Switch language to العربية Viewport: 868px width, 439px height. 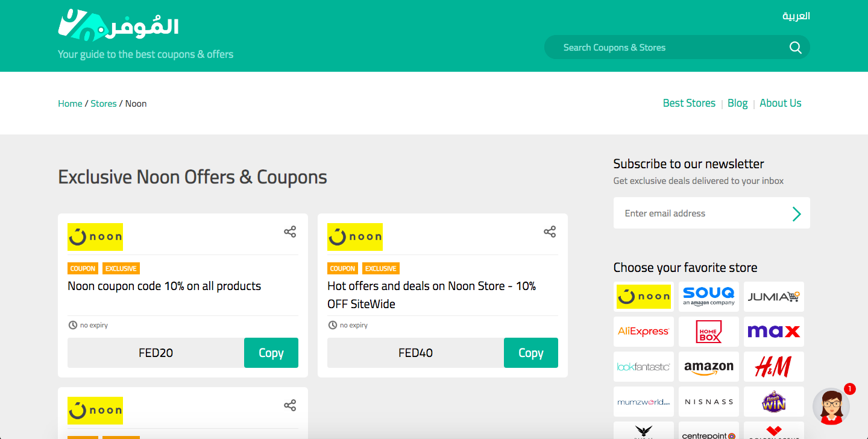(x=796, y=16)
